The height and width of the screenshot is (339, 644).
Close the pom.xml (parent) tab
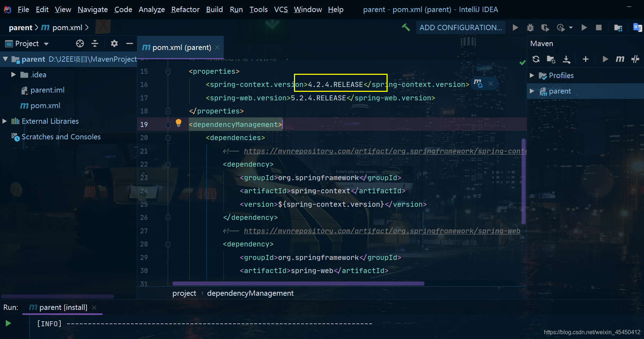tap(217, 48)
